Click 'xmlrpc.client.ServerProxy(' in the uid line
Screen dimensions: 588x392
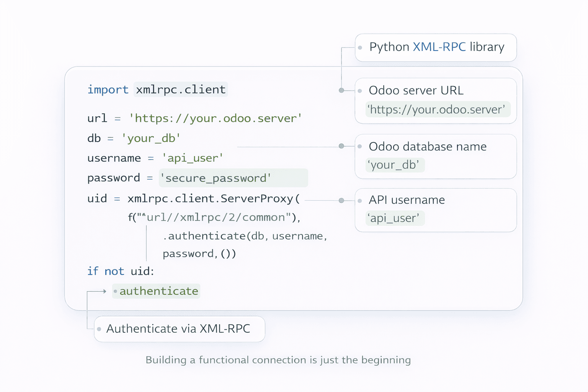tap(214, 199)
